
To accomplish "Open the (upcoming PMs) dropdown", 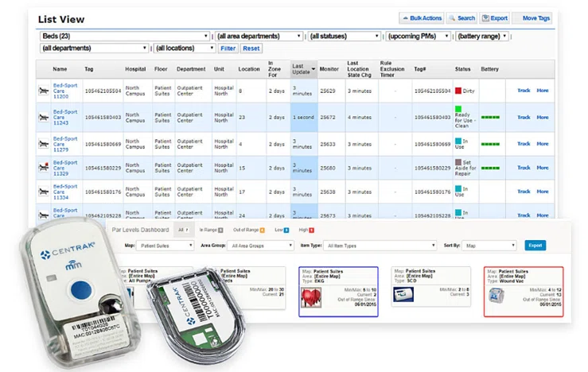I will 419,36.
